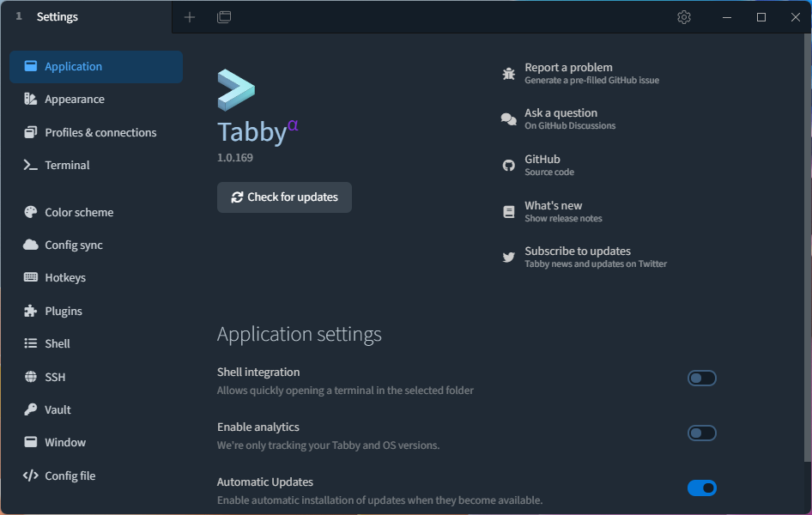Turn on the Enable analytics switch
812x515 pixels.
[701, 433]
